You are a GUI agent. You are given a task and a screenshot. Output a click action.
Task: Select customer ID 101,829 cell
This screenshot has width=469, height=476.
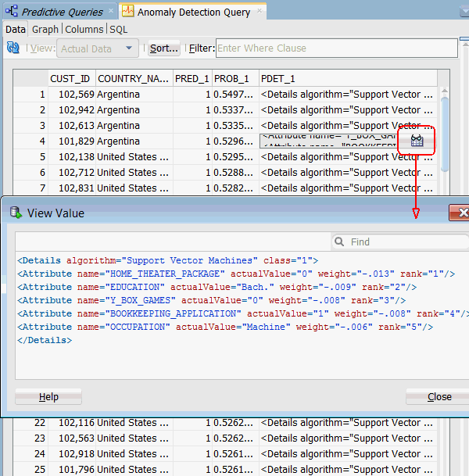click(72, 141)
